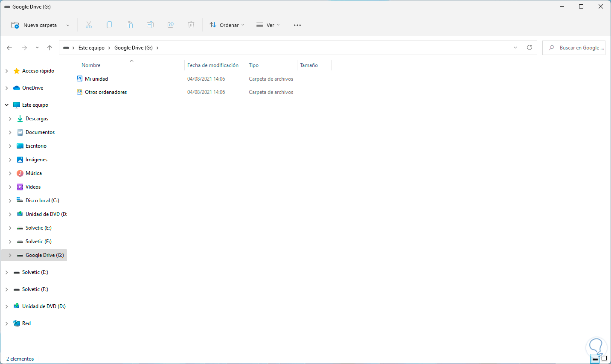The height and width of the screenshot is (364, 611).
Task: Select the Mi unidad folder
Action: coord(96,79)
